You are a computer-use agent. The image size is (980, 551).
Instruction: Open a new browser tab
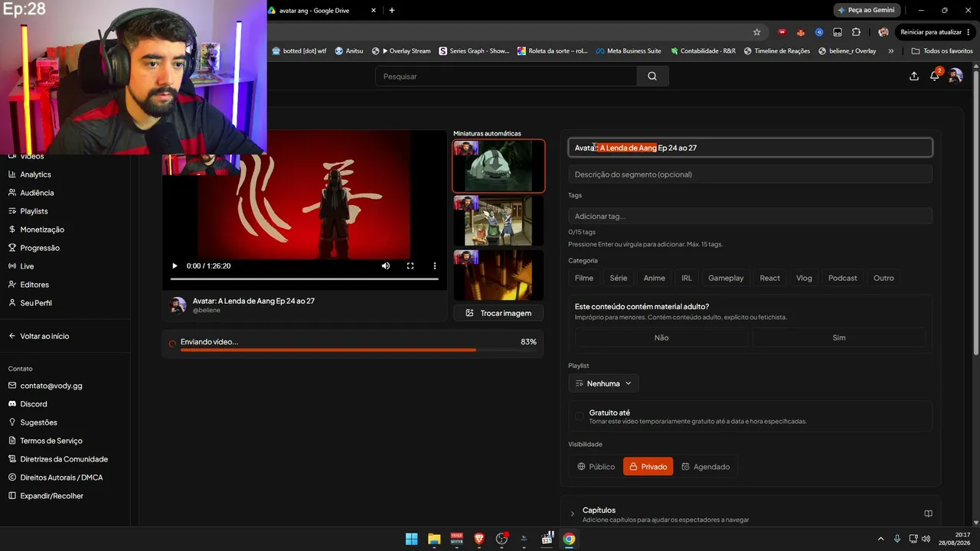click(392, 10)
